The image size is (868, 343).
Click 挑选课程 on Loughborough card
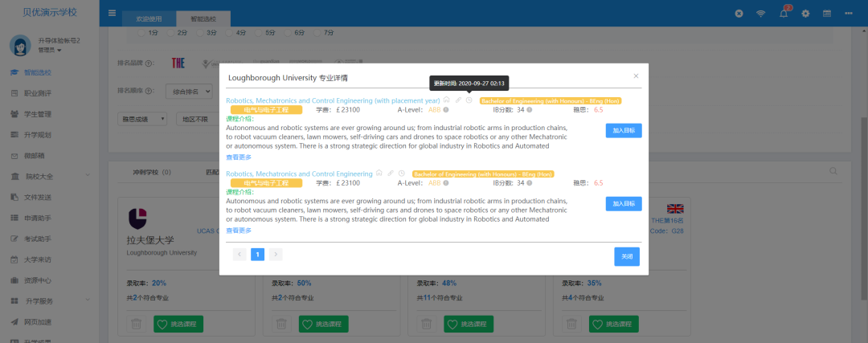[178, 325]
